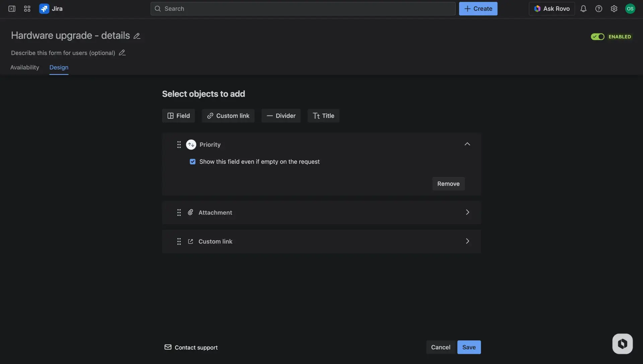643x364 pixels.
Task: Toggle the form ENABLED switch
Action: [x=598, y=37]
